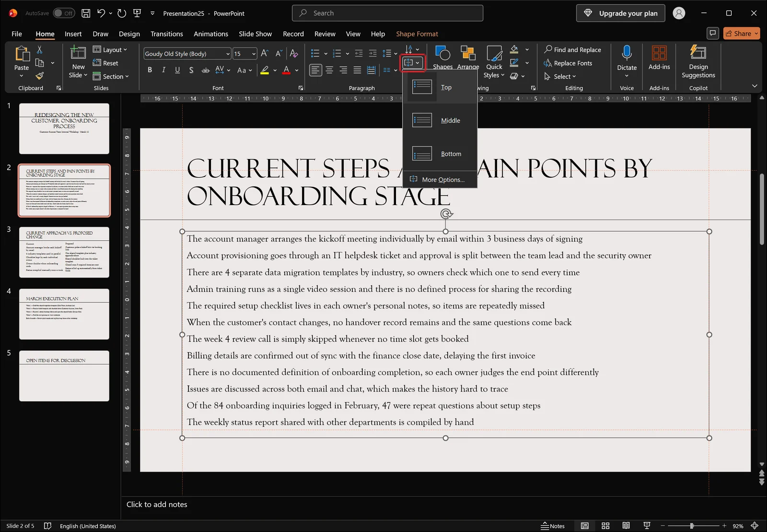Choose Top text alignment option
767x532 pixels.
[x=440, y=87]
